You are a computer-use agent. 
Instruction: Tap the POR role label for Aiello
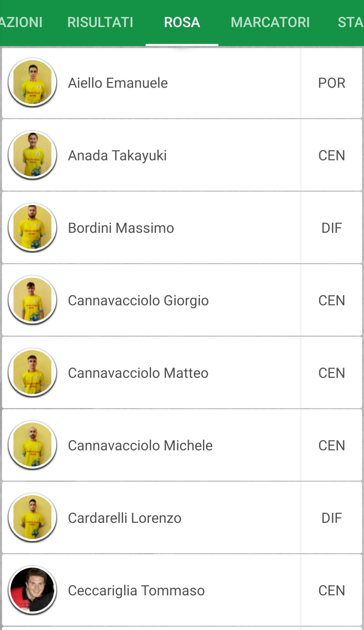[332, 83]
